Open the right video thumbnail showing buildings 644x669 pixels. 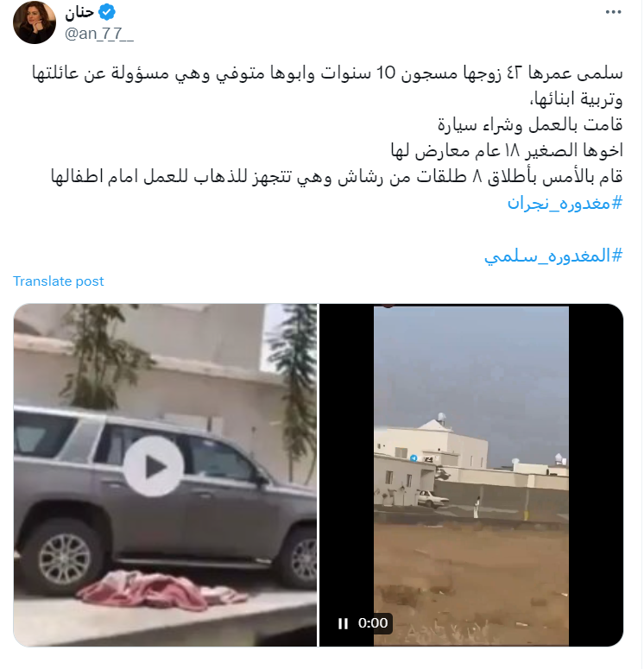pos(471,475)
